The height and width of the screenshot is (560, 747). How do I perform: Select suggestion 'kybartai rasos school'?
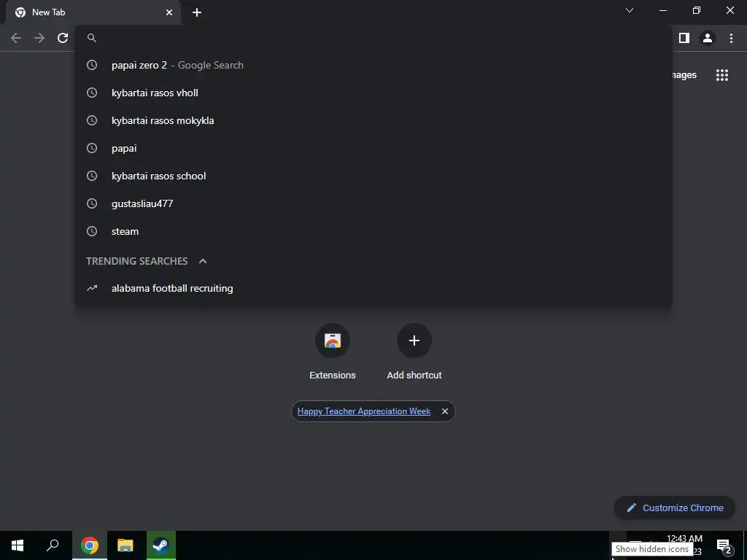(x=373, y=176)
